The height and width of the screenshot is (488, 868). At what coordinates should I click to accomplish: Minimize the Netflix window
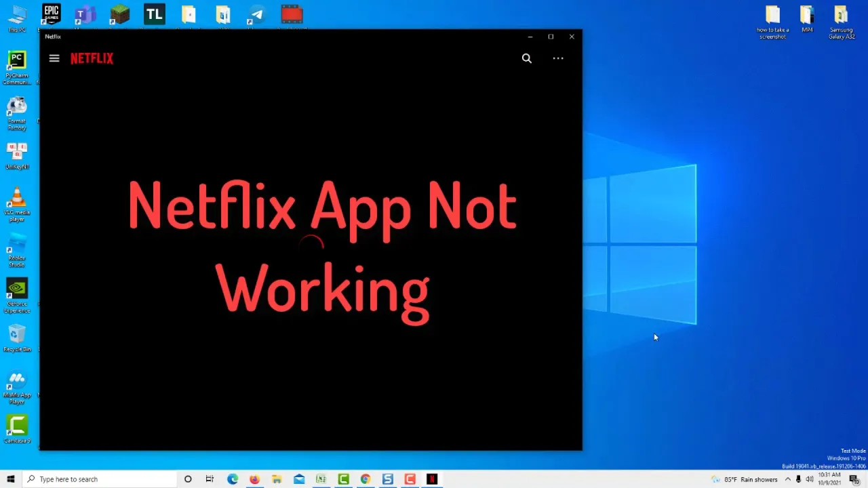(530, 37)
